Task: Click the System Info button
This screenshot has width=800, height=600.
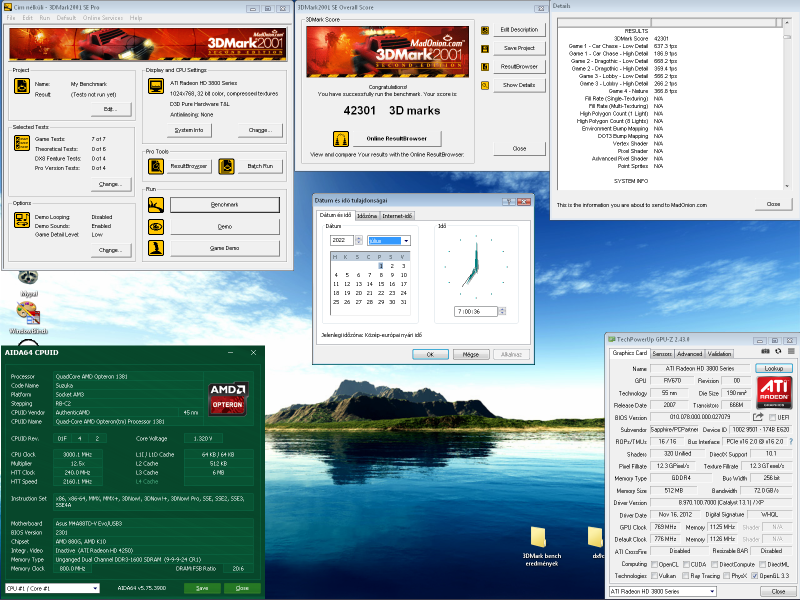Action: pyautogui.click(x=189, y=131)
